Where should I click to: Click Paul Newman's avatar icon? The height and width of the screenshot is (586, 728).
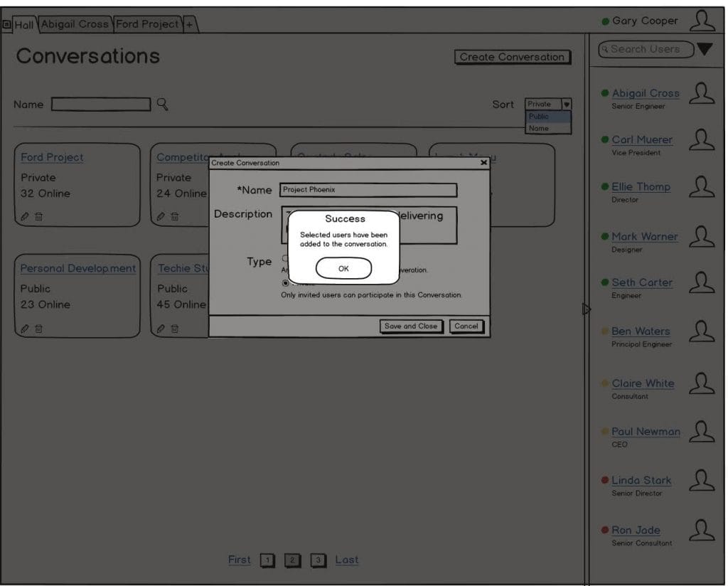click(x=702, y=432)
